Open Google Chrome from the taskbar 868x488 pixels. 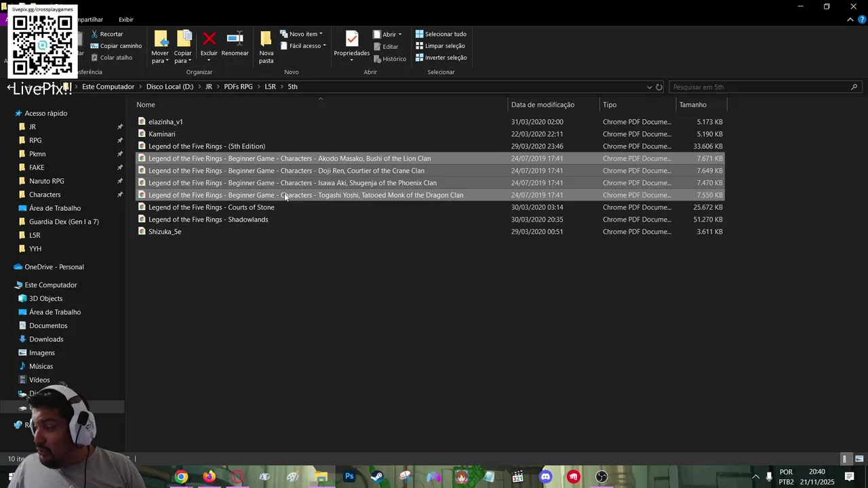point(181,476)
